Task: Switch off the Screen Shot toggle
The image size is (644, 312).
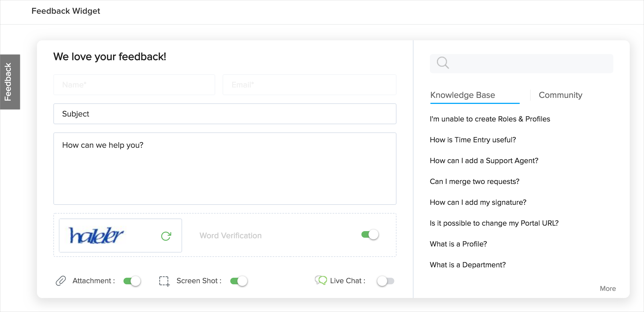Action: [x=239, y=281]
